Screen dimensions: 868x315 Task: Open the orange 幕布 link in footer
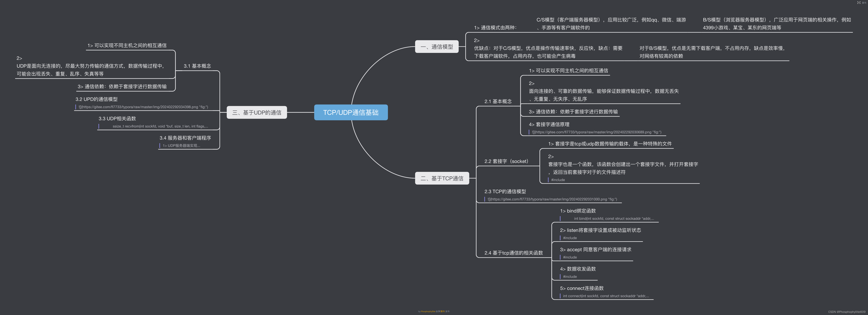click(443, 311)
